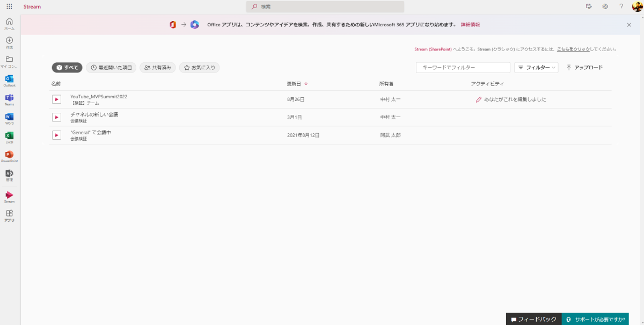Open the 作成 creation icon in sidebar
644x325 pixels.
pyautogui.click(x=9, y=41)
